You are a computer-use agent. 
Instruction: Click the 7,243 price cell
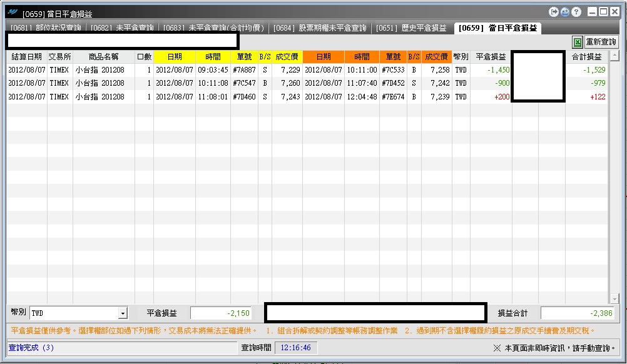(x=287, y=97)
